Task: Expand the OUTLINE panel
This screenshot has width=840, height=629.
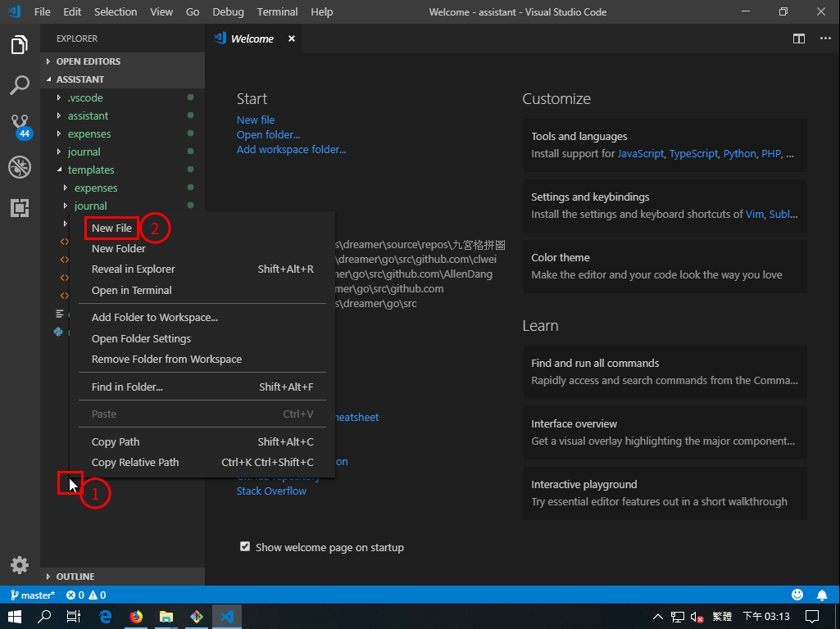Action: [x=75, y=577]
